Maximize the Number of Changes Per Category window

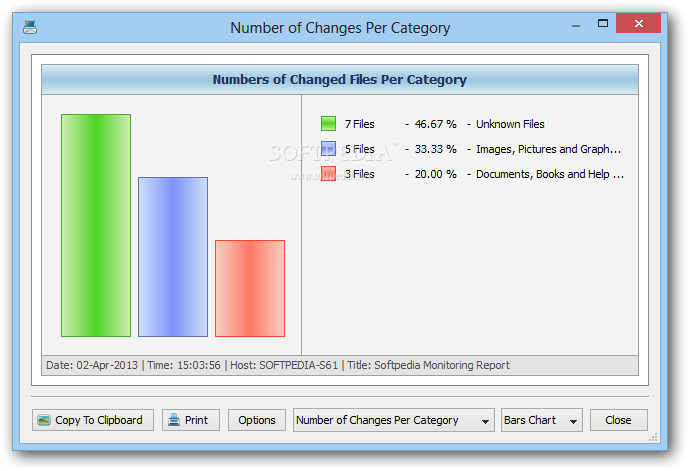(603, 23)
